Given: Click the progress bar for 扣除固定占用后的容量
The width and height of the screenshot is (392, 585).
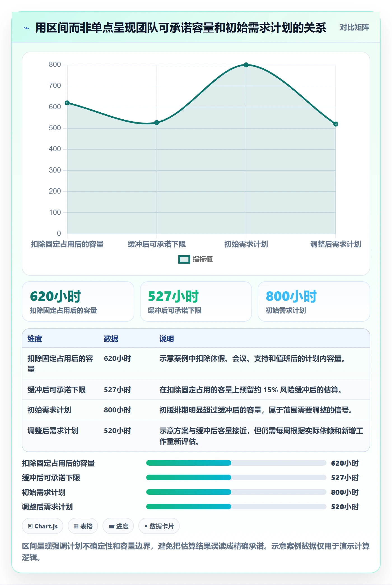Looking at the screenshot, I should [x=236, y=463].
